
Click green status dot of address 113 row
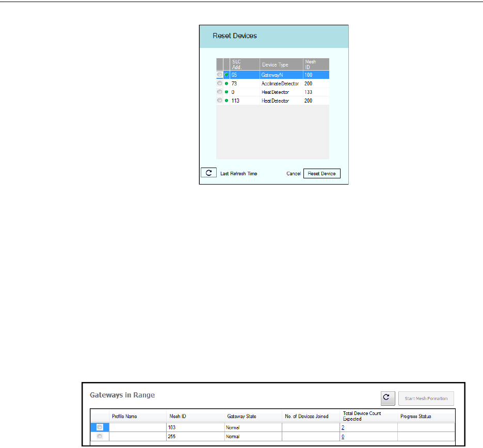227,101
